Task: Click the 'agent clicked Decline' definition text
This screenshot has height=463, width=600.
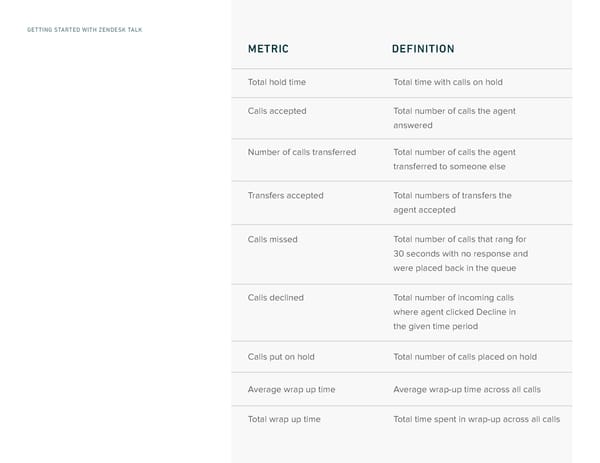Action: coord(455,312)
